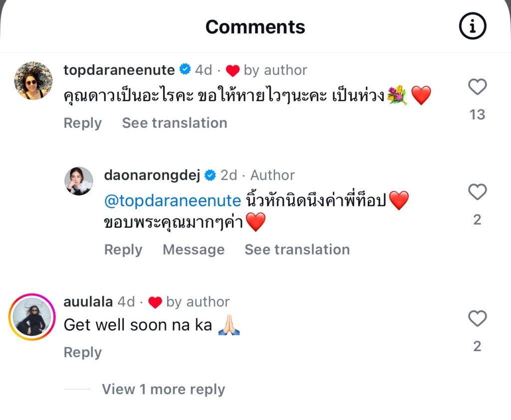Like daonarongdej's reply with heart icon

pos(478,192)
